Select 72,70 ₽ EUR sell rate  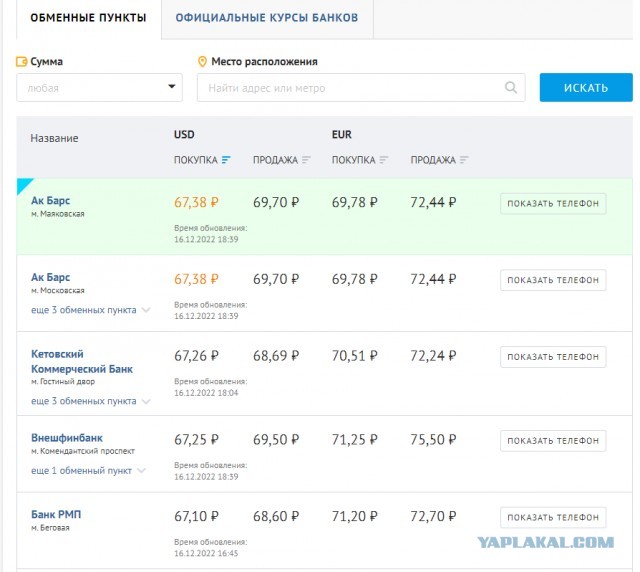click(433, 516)
